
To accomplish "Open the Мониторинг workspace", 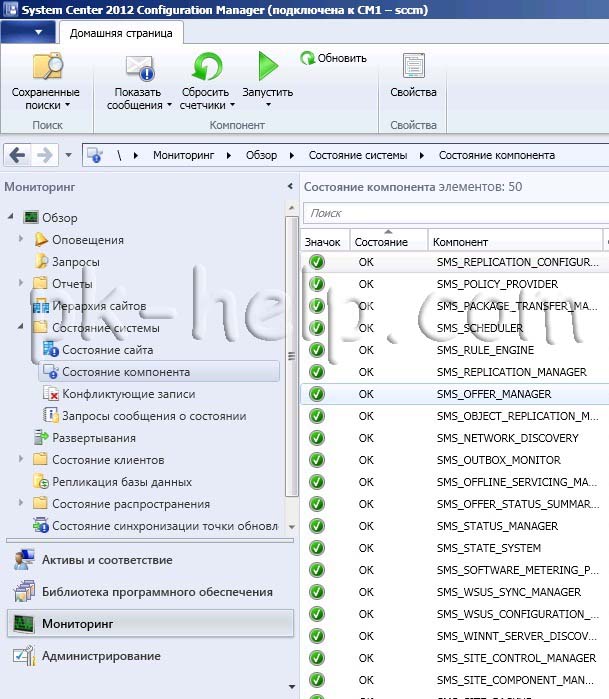I will [x=150, y=624].
